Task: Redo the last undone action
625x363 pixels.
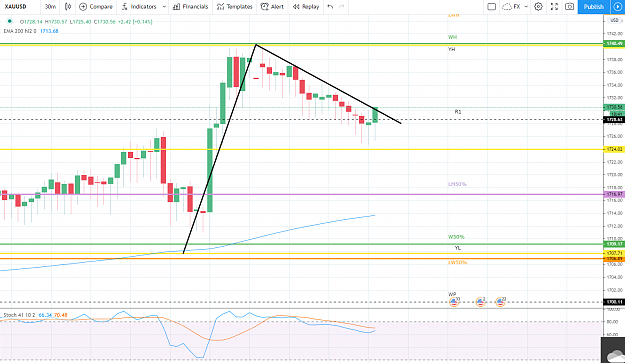Action: point(342,7)
